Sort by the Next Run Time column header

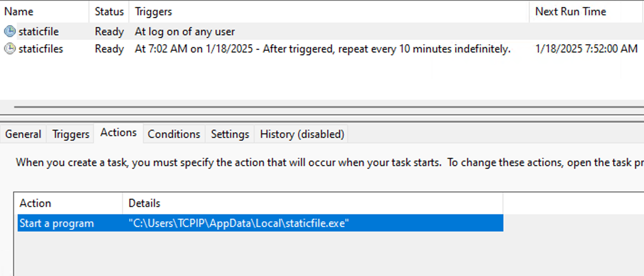point(571,11)
